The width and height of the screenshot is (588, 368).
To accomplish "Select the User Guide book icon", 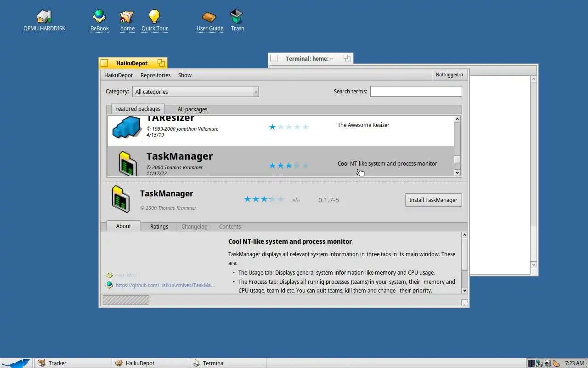I will click(x=209, y=17).
